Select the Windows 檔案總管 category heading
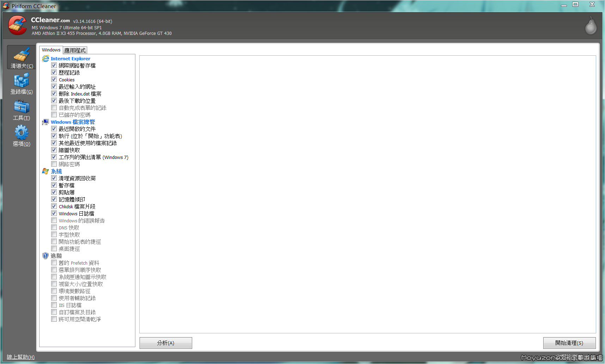This screenshot has width=605, height=364. click(73, 122)
